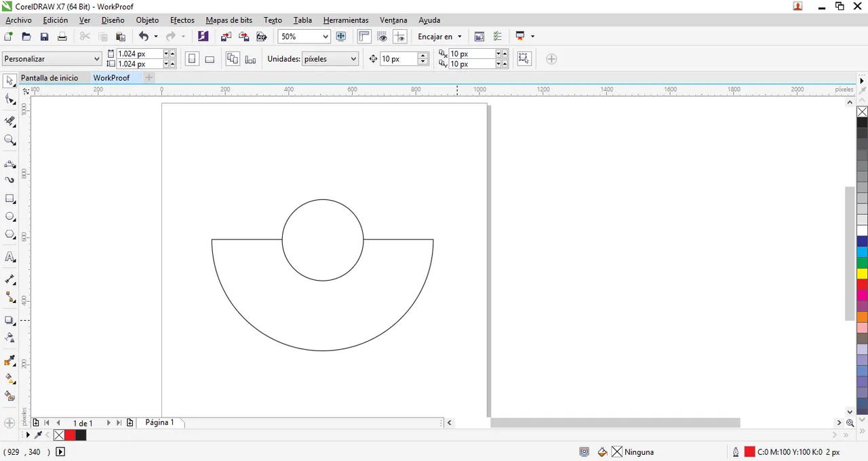
Task: Pick the cyan color swatch
Action: point(862,252)
